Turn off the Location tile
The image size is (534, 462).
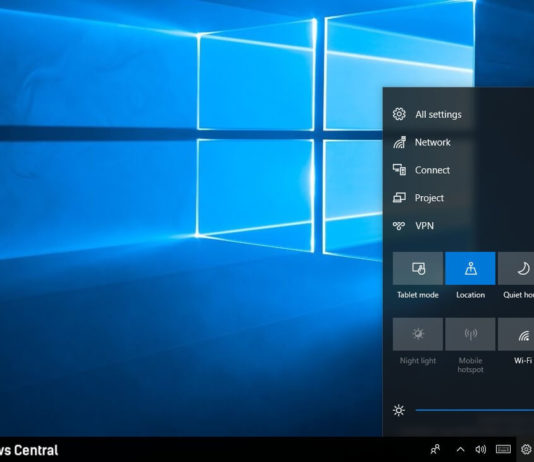(470, 268)
